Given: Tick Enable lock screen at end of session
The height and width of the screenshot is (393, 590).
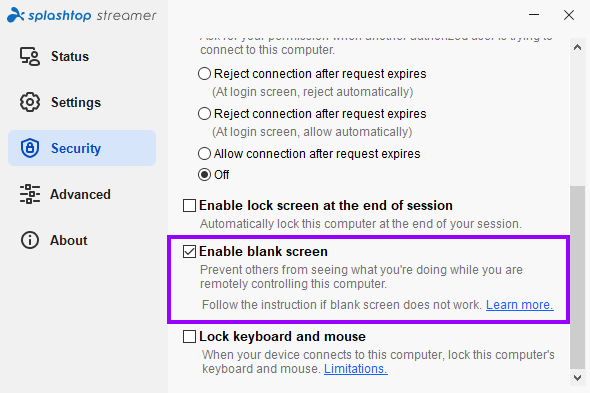Looking at the screenshot, I should tap(189, 206).
